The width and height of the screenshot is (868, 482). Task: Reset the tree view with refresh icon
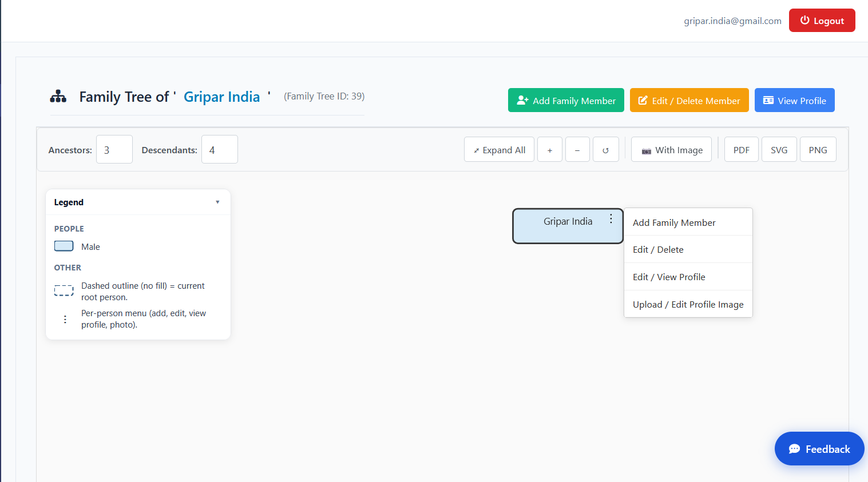tap(605, 150)
